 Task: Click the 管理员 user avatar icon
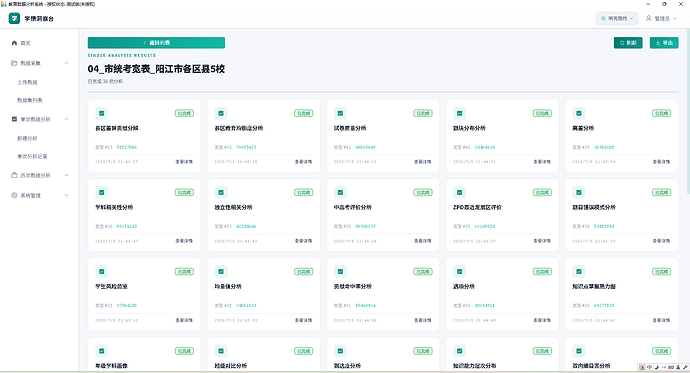click(x=649, y=18)
